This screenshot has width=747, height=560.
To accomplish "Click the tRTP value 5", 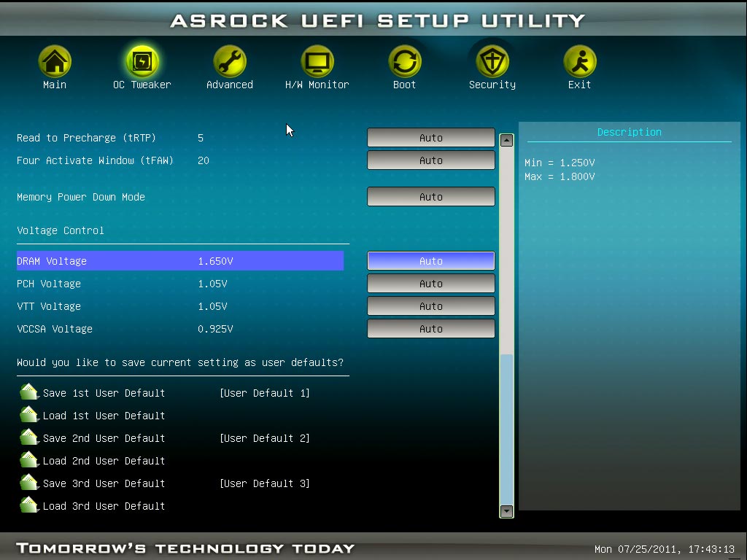I will [x=201, y=138].
